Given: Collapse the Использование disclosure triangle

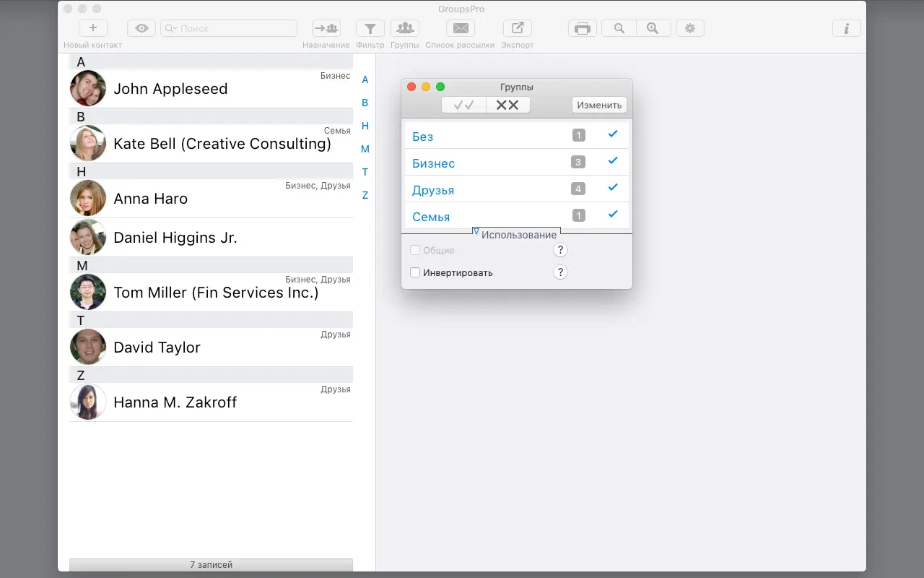Looking at the screenshot, I should click(476, 232).
